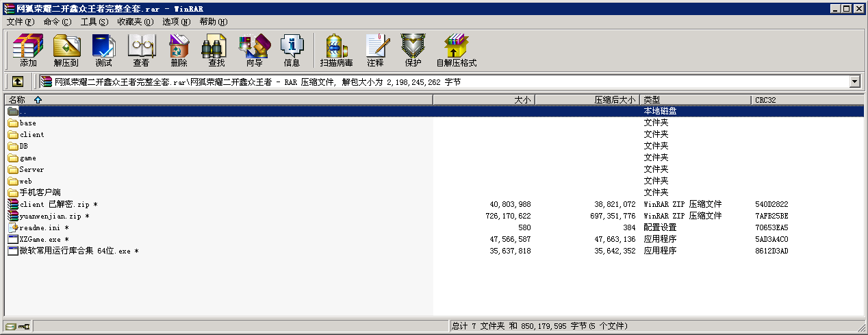Open the Commands (命令) menu
868x335 pixels.
(x=57, y=22)
